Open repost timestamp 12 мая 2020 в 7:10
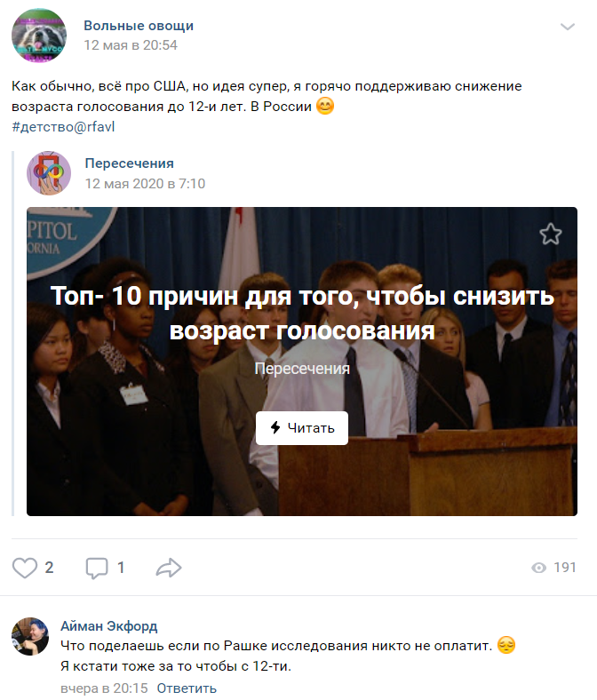The height and width of the screenshot is (700, 597). [x=145, y=184]
